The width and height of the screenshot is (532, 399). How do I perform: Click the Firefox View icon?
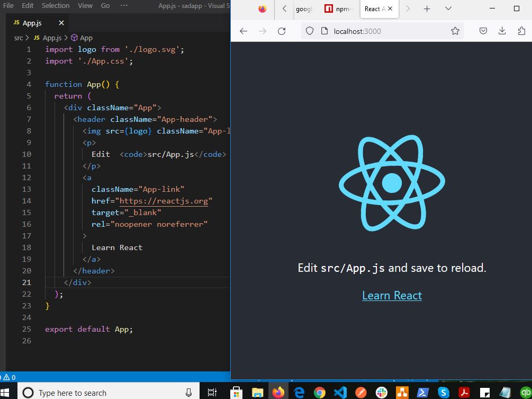pyautogui.click(x=262, y=9)
